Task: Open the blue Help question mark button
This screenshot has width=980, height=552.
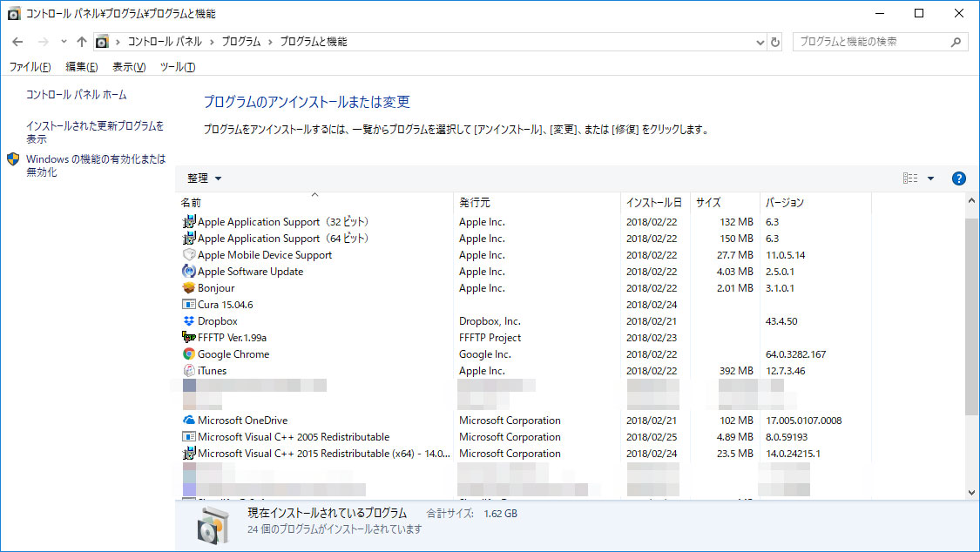Action: (959, 178)
